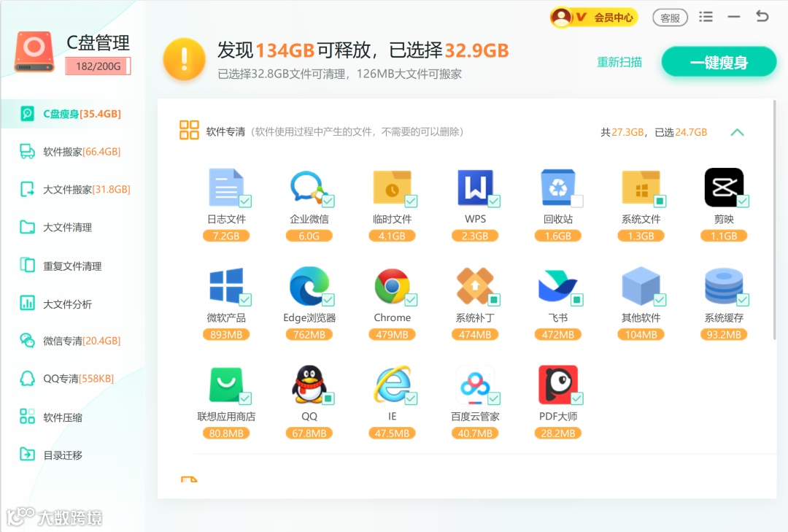Click the 系统文件 folder icon

tap(641, 187)
